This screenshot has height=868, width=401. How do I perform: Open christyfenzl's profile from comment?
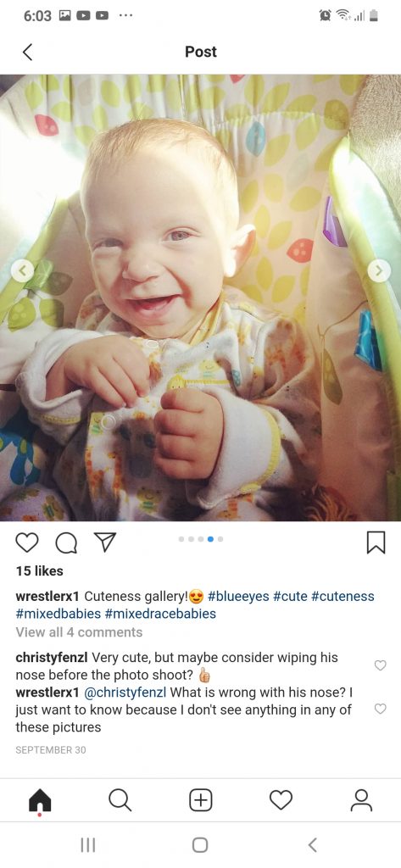tap(52, 658)
